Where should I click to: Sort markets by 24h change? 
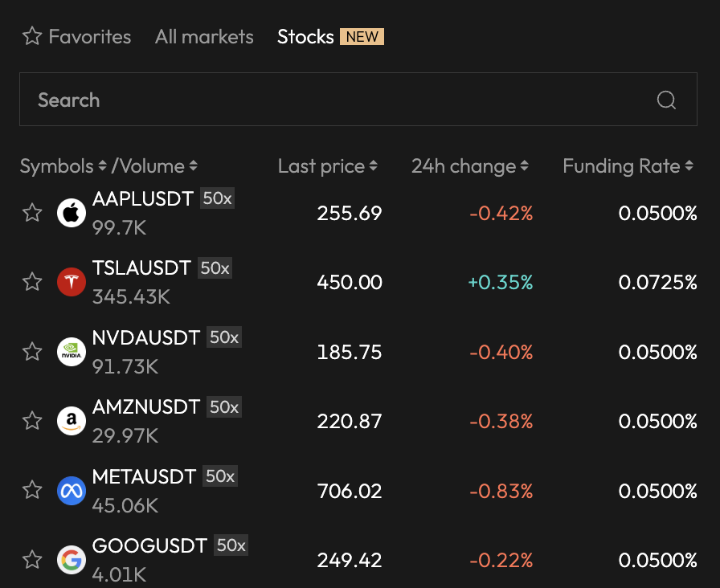469,166
